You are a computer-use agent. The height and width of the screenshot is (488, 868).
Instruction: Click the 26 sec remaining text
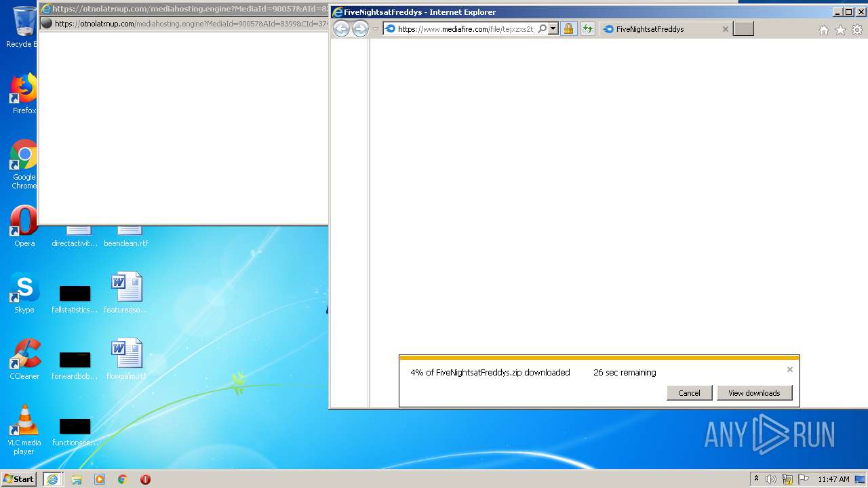pos(625,372)
